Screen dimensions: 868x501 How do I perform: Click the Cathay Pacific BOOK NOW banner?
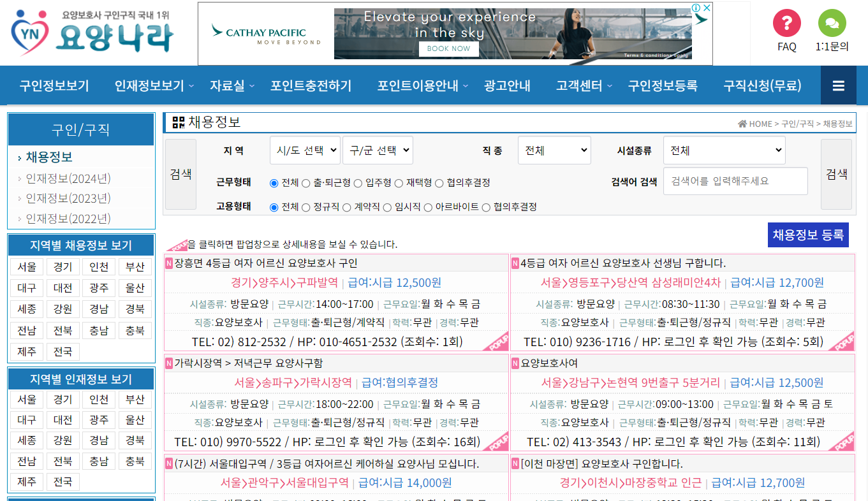pos(448,48)
